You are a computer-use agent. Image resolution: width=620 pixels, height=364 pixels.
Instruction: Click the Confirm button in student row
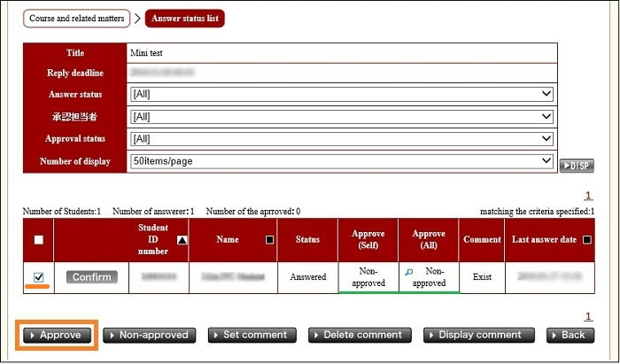91,277
